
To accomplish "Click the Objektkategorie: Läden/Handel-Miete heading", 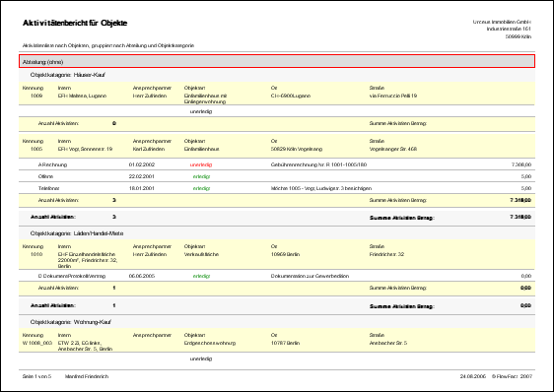I will click(x=77, y=233).
